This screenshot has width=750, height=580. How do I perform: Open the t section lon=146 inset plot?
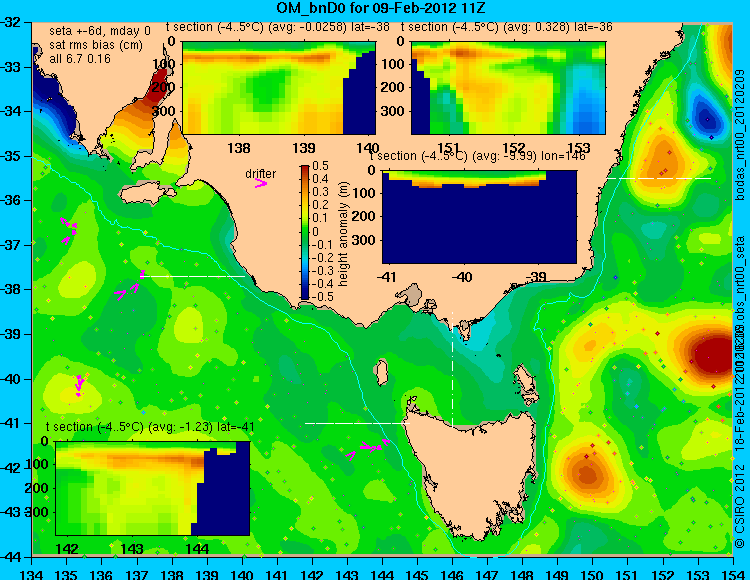coord(479,217)
